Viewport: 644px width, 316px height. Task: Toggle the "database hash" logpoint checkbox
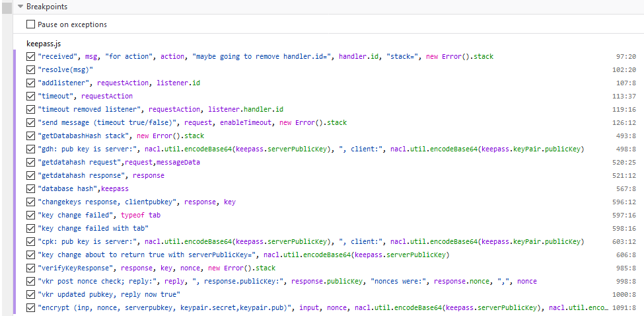[x=30, y=188]
